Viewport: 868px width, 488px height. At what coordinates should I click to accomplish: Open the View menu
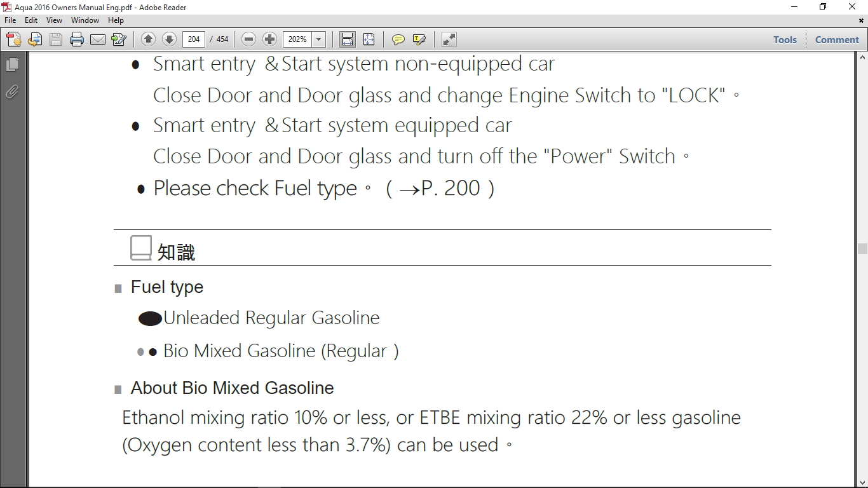coord(54,20)
